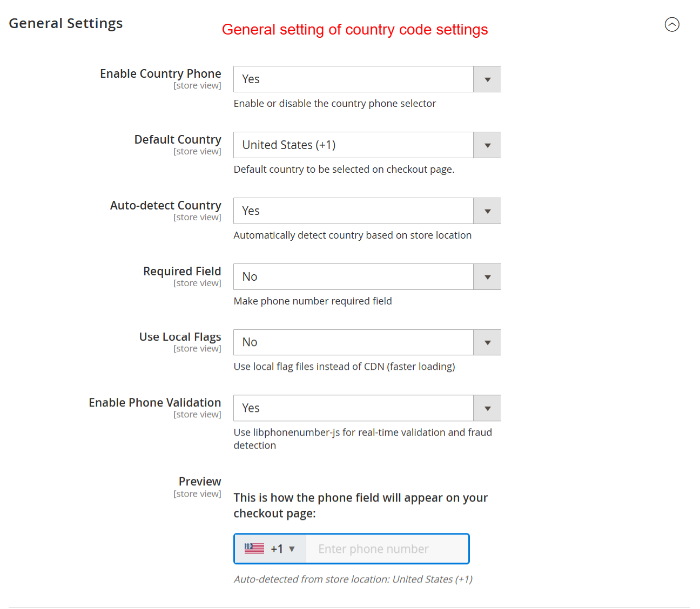
Task: Open the United States (+1) country select
Action: click(x=353, y=145)
